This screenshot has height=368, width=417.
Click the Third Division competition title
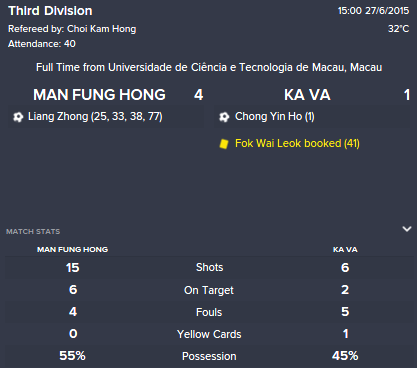pyautogui.click(x=50, y=11)
